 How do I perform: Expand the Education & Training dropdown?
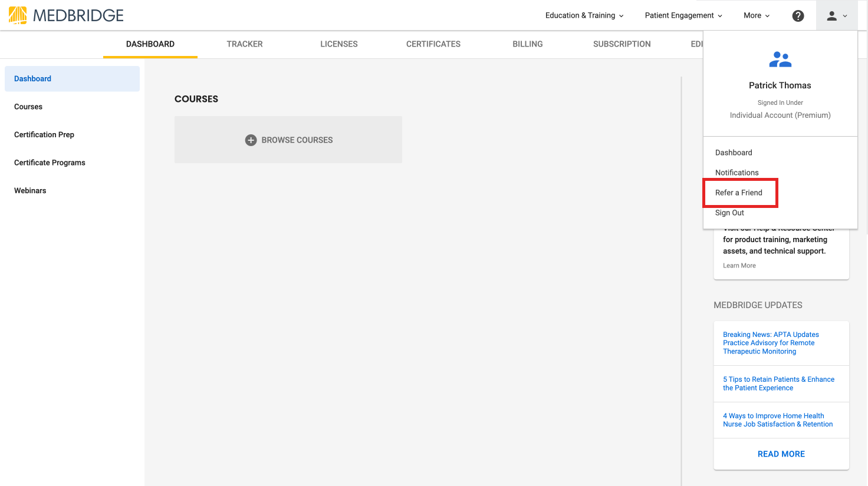pyautogui.click(x=584, y=16)
